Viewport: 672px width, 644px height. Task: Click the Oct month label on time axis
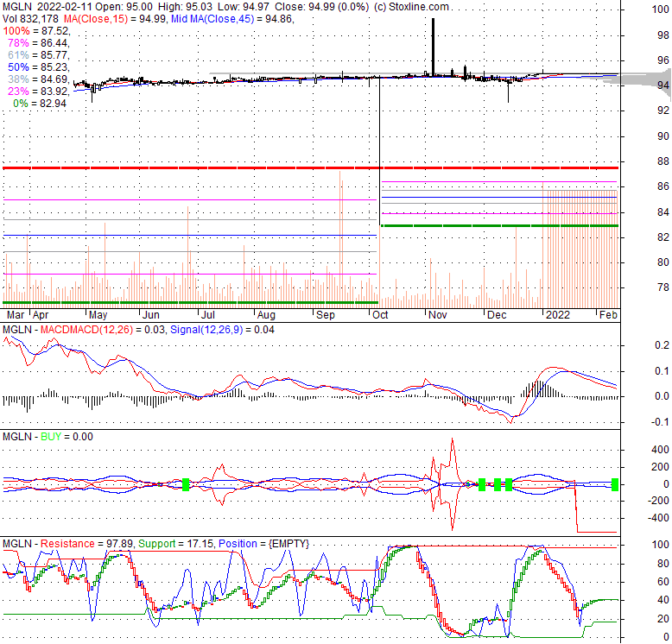coord(380,315)
